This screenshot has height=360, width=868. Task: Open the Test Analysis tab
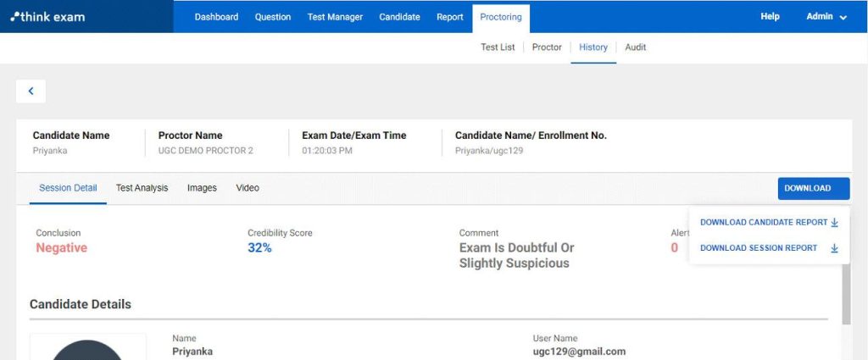[x=142, y=188]
